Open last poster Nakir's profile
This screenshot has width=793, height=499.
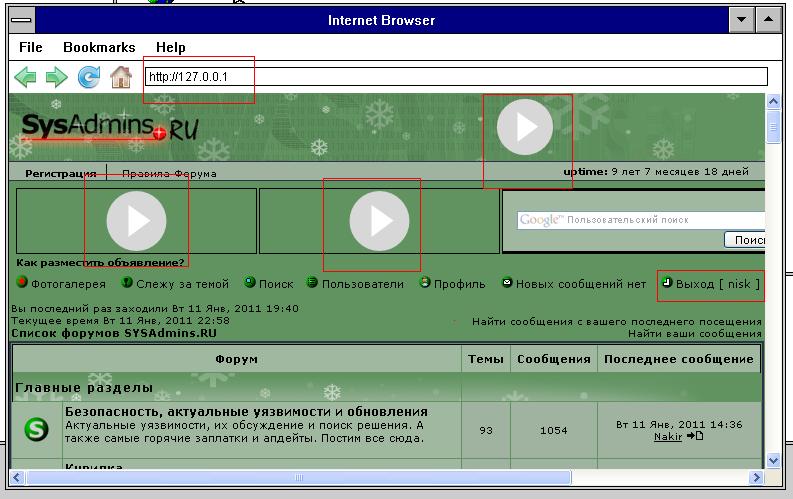668,436
